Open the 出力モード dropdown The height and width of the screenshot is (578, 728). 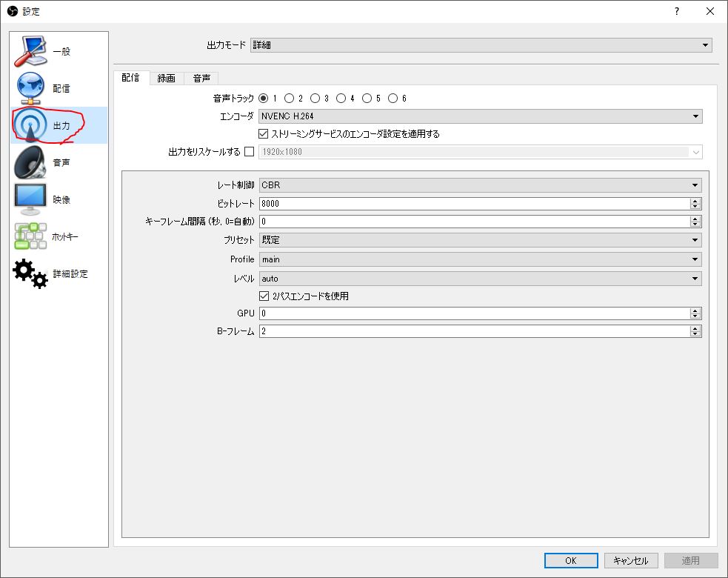(x=481, y=45)
